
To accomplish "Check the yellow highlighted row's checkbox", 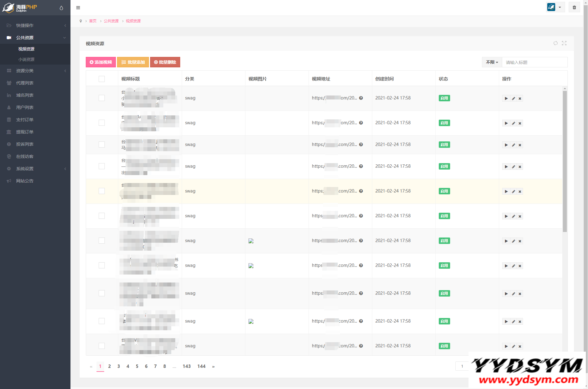I will pyautogui.click(x=102, y=191).
